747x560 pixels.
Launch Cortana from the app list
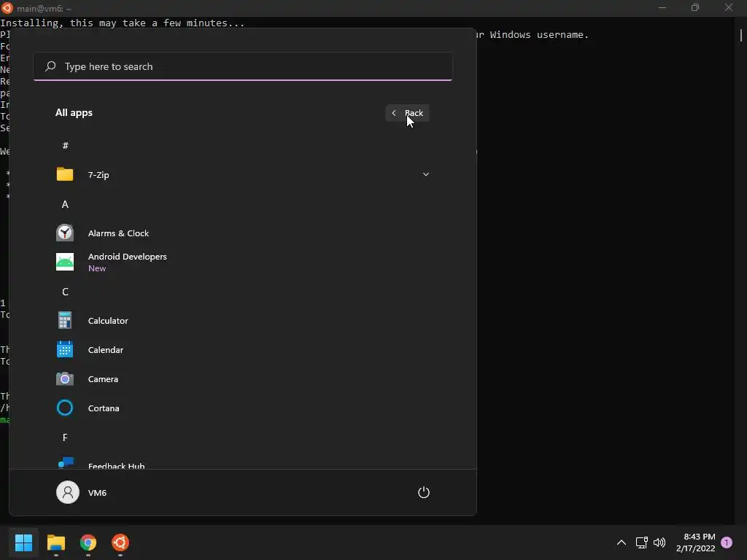(242, 408)
